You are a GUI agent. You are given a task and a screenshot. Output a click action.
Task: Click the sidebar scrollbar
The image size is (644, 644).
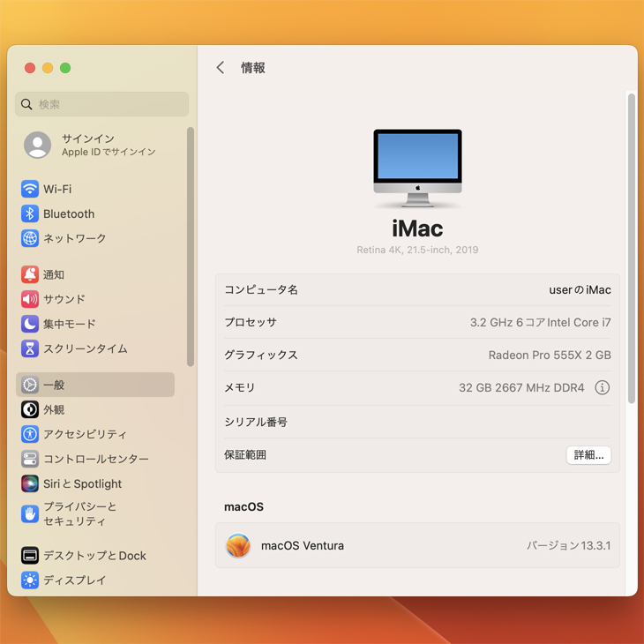191,246
